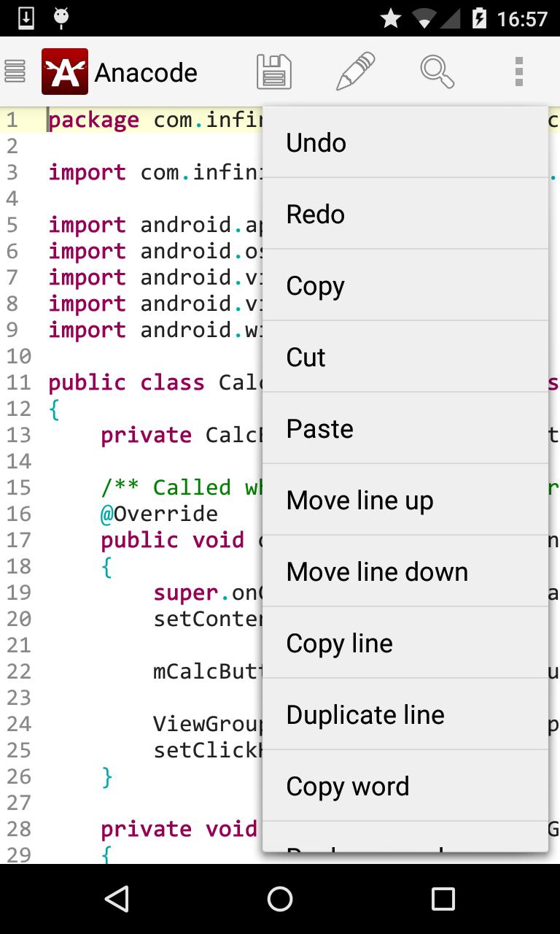Tap the Copy menu entry

click(x=405, y=286)
